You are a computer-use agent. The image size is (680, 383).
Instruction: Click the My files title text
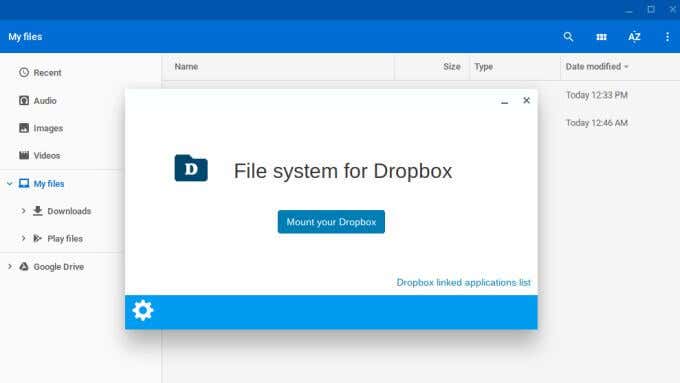(x=25, y=36)
